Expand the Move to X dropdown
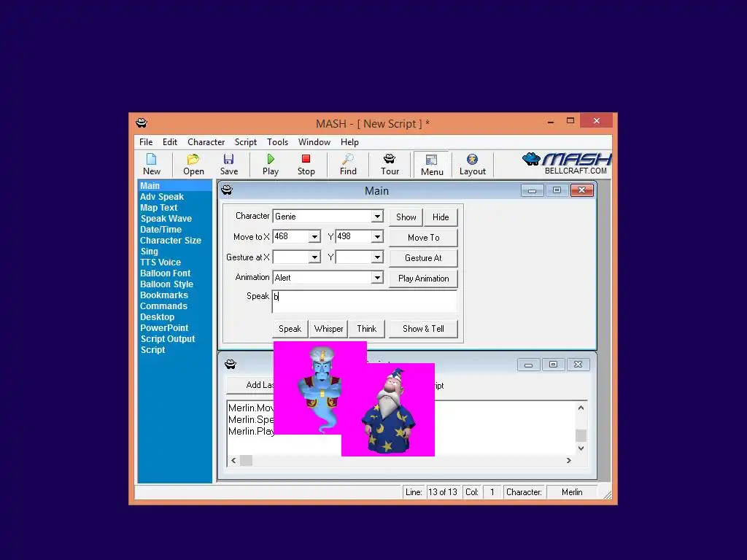The image size is (747, 560). pyautogui.click(x=314, y=237)
